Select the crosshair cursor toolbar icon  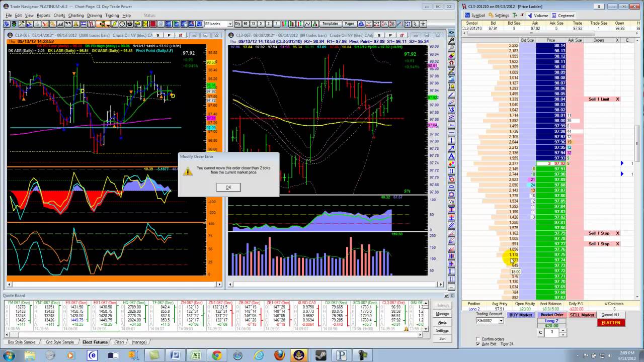[x=423, y=24]
